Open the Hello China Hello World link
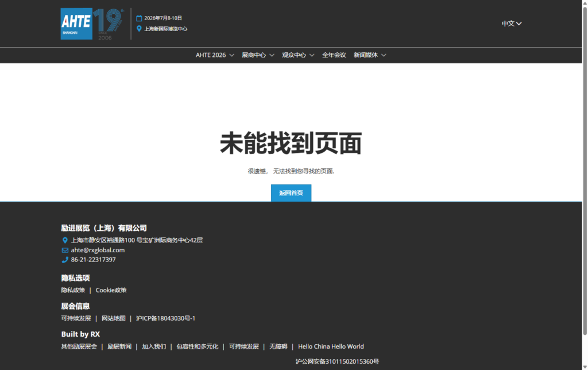Screen dimensions: 588x370 tap(331, 346)
